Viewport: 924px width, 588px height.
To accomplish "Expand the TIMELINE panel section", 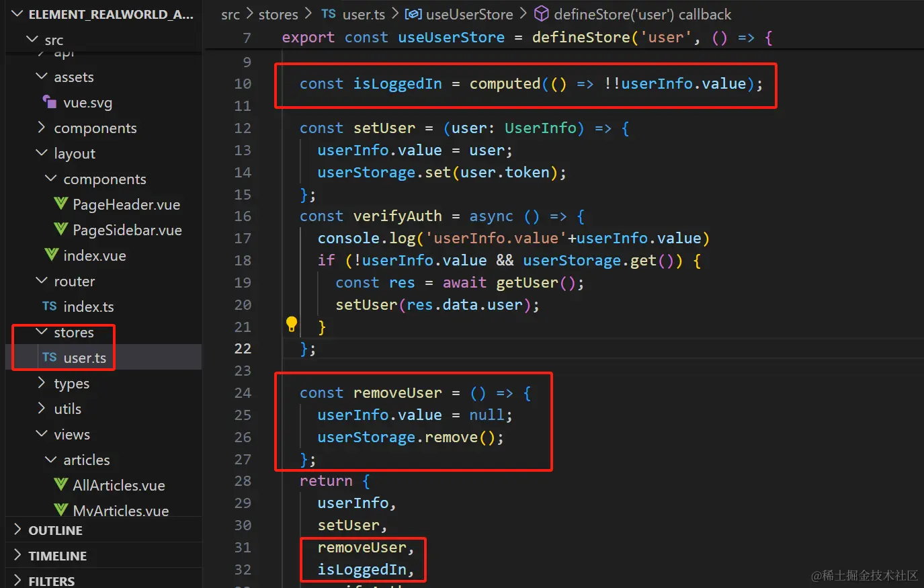I will (x=17, y=556).
